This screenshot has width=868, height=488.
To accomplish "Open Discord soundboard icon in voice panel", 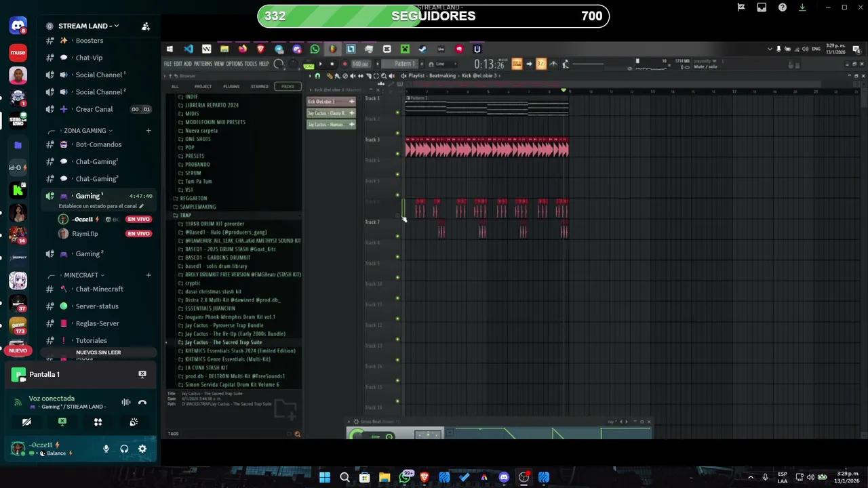I will coord(134,422).
